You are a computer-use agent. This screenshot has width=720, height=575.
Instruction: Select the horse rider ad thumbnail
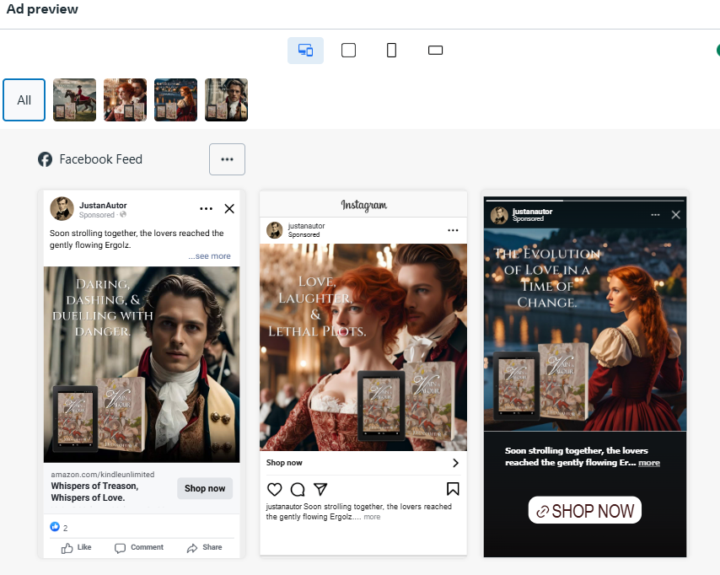[x=75, y=100]
